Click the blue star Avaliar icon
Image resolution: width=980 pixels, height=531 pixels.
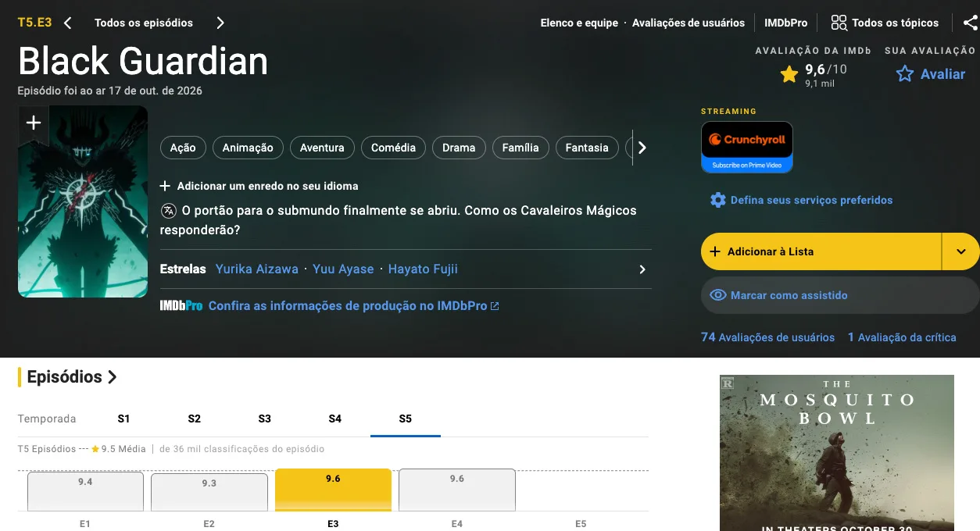(905, 74)
